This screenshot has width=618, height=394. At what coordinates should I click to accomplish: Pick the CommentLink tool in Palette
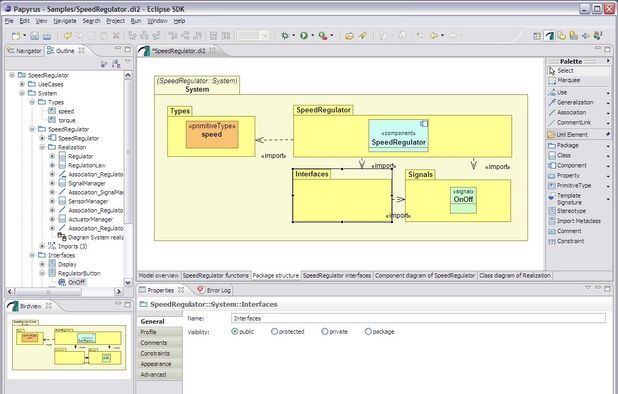pyautogui.click(x=575, y=123)
